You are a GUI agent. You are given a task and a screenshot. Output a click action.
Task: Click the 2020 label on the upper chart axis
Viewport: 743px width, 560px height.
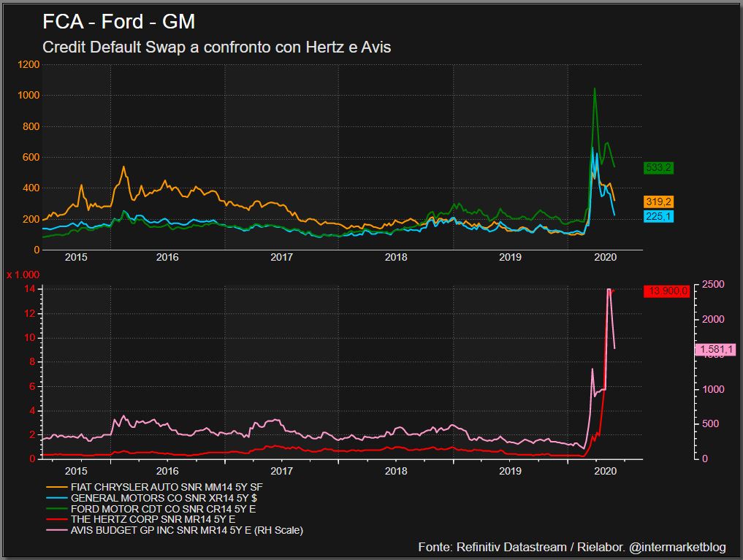pos(606,257)
